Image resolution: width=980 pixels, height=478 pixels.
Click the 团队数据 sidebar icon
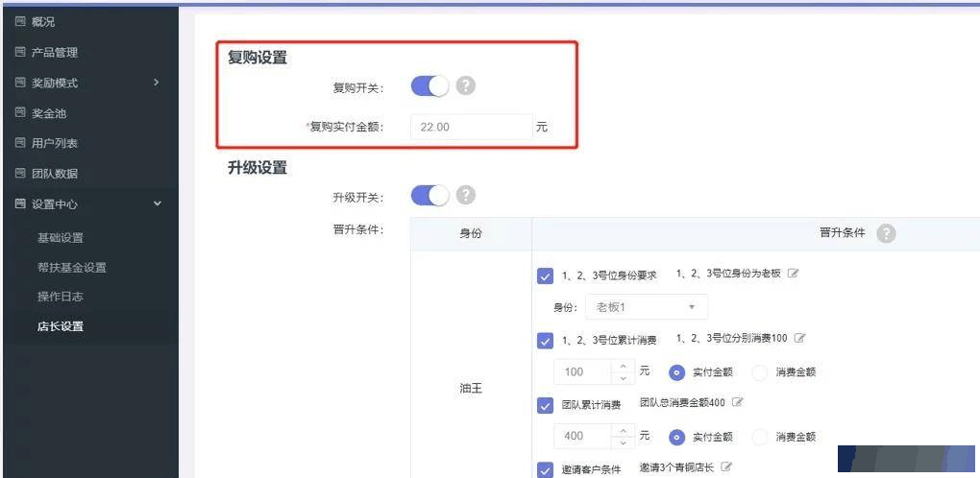coord(20,174)
